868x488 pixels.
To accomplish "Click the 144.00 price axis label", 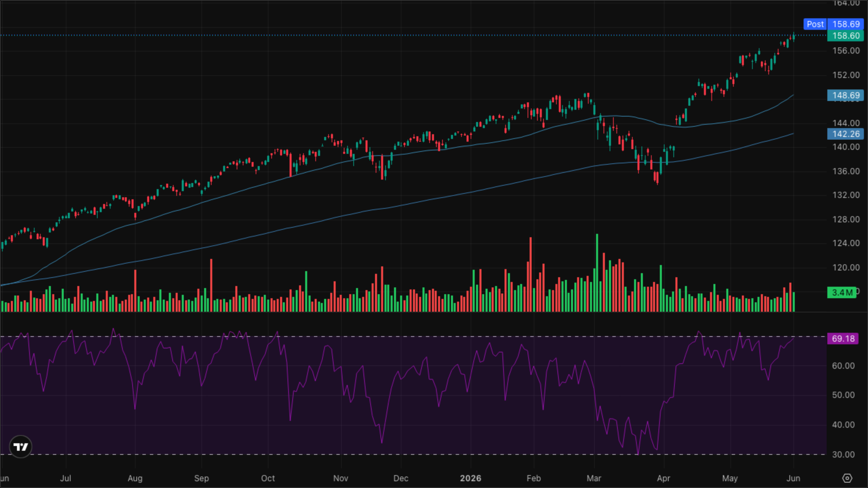I will (846, 123).
